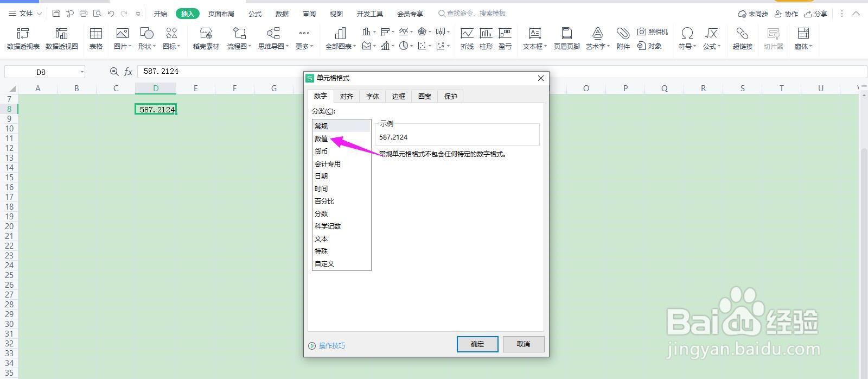The width and height of the screenshot is (868, 379).
Task: Open the 更多 more dropdown
Action: coord(304,39)
